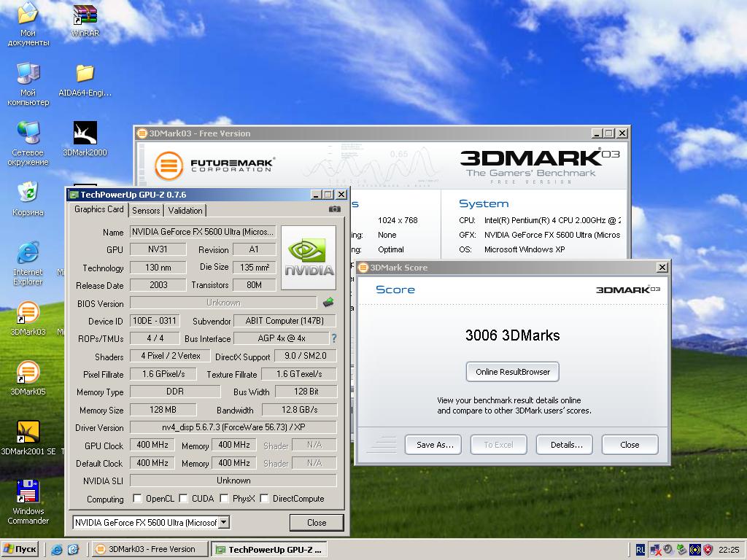This screenshot has width=747, height=560.
Task: Click the Subvendor field ABIT Computer
Action: click(x=285, y=321)
